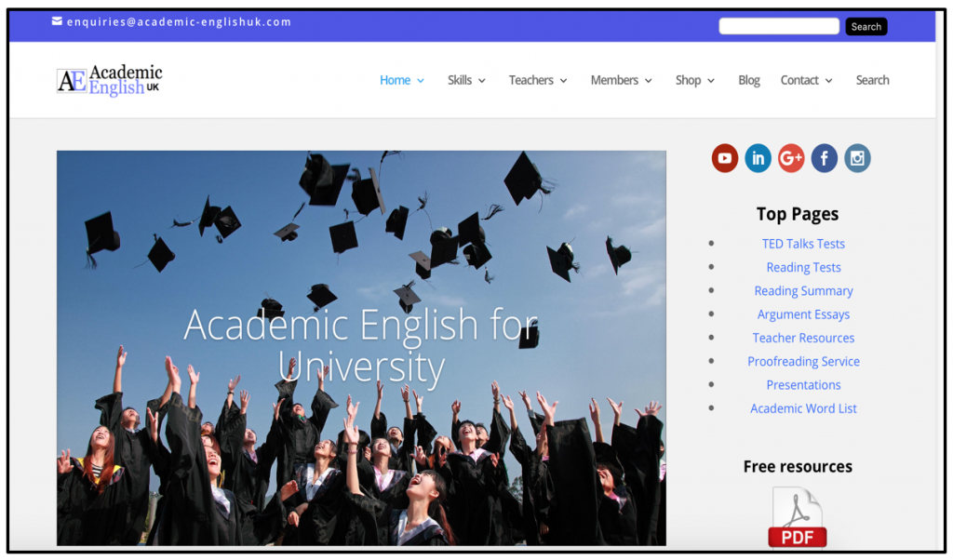Click the Instagram icon
This screenshot has height=560, width=953.
[857, 158]
